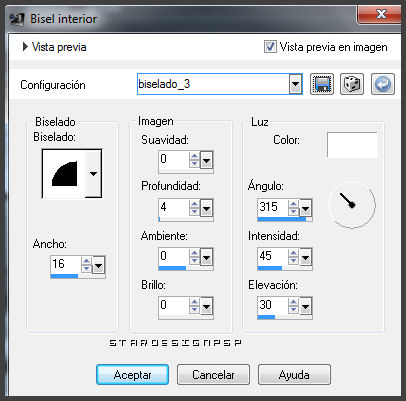406x401 pixels.
Task: Open the Configuración preset dropdown
Action: (x=295, y=84)
